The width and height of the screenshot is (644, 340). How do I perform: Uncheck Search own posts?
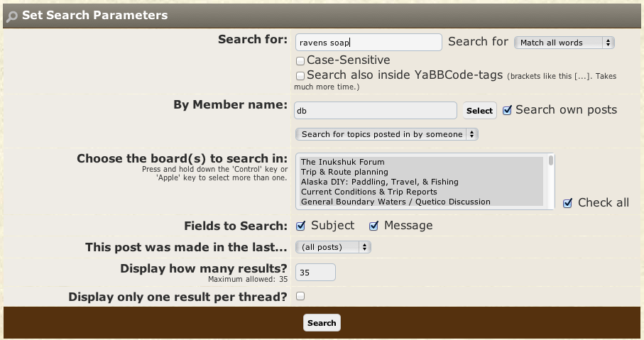[x=507, y=110]
